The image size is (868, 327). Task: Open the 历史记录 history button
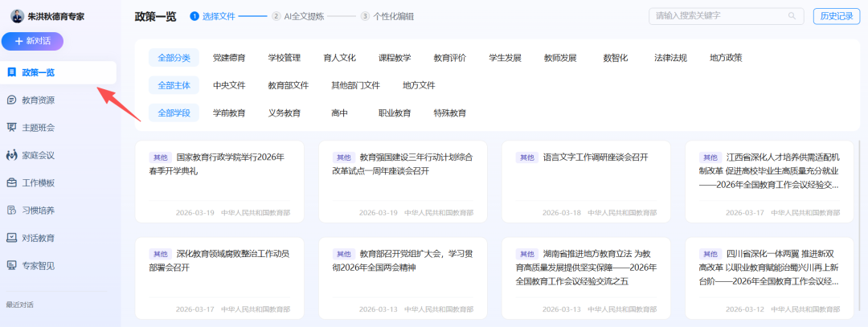pyautogui.click(x=837, y=16)
